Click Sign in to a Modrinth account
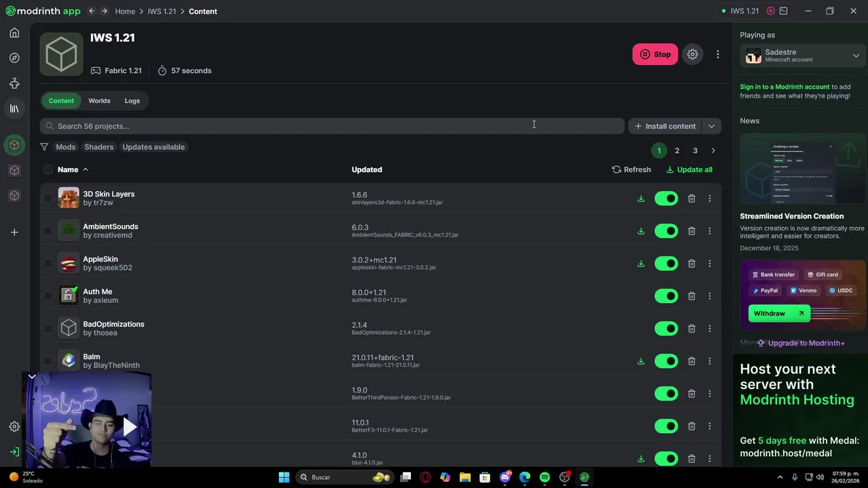The image size is (868, 488). point(785,87)
